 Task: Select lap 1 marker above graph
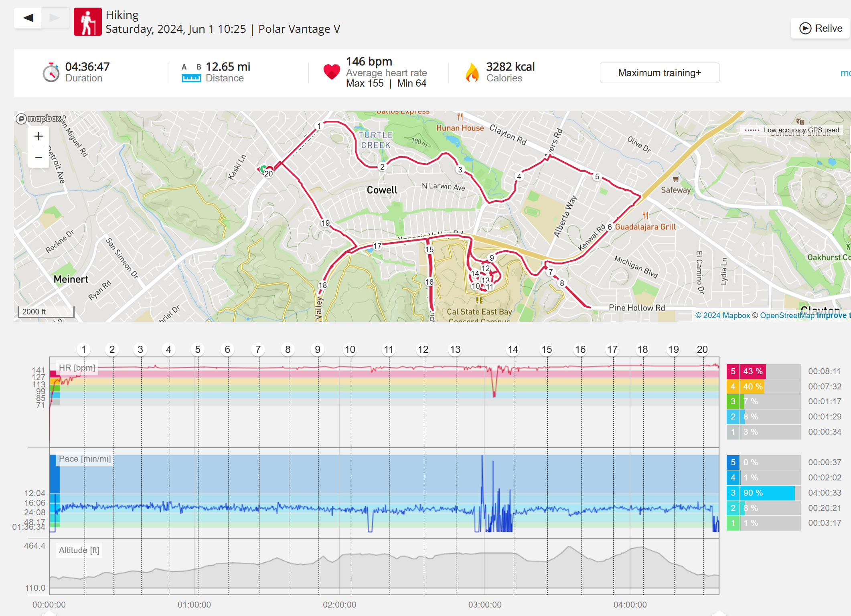pyautogui.click(x=83, y=350)
